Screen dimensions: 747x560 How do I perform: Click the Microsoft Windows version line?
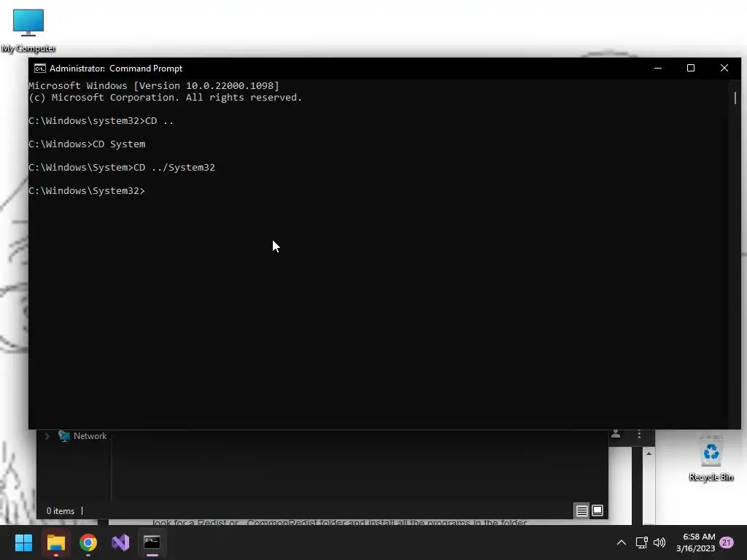click(154, 86)
